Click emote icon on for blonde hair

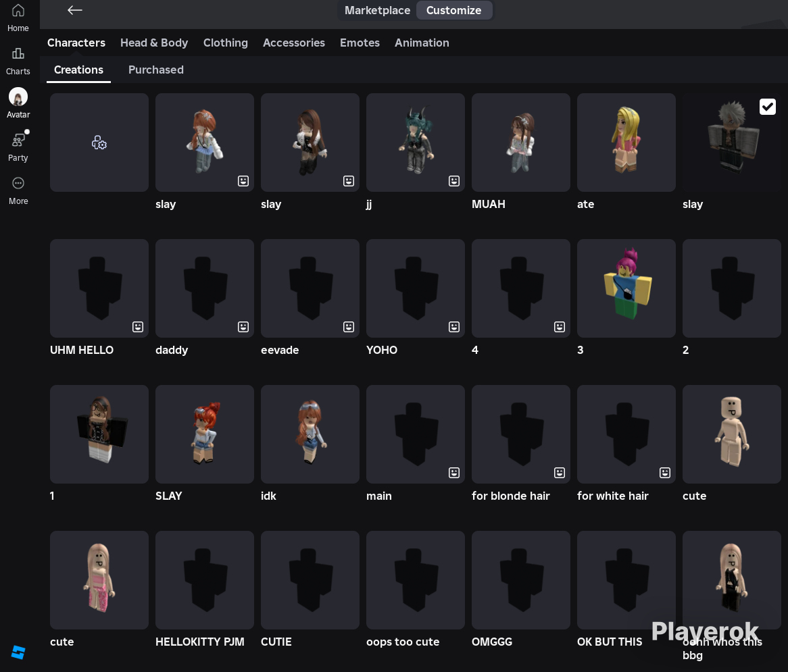[560, 473]
